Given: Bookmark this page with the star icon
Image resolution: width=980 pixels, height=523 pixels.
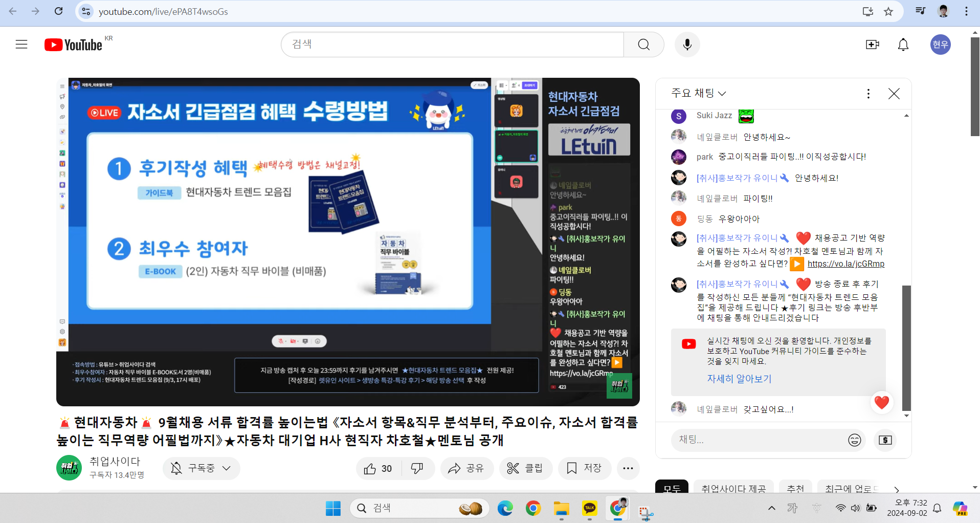Looking at the screenshot, I should [888, 11].
